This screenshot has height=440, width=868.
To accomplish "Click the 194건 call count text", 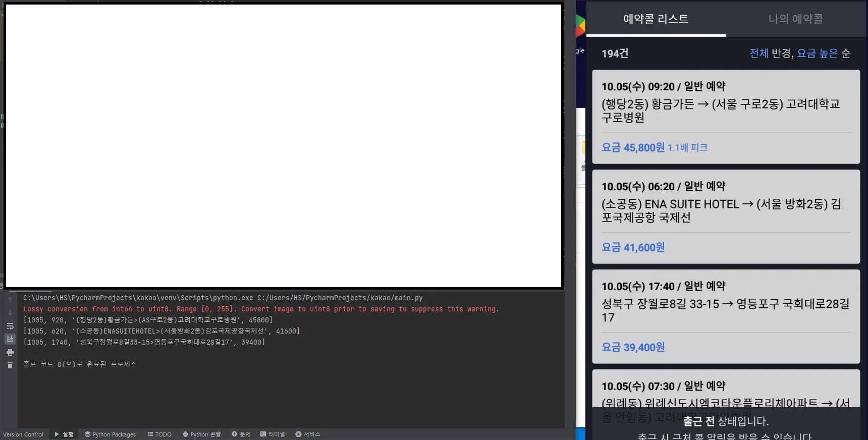I will tap(615, 53).
